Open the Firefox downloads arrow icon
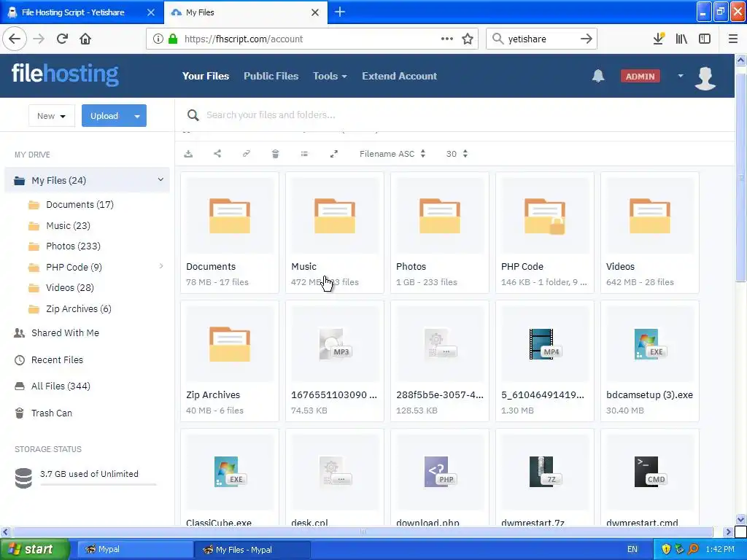This screenshot has height=560, width=747. (659, 39)
